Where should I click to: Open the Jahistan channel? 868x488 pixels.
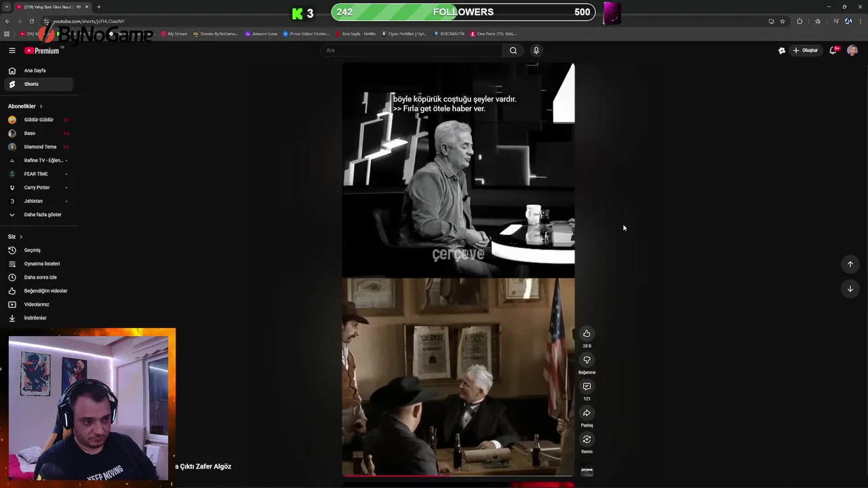(x=37, y=201)
